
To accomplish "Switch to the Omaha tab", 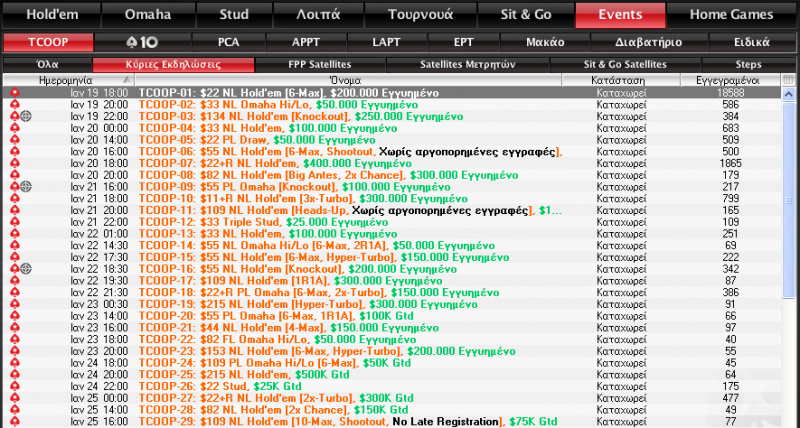I will [148, 15].
